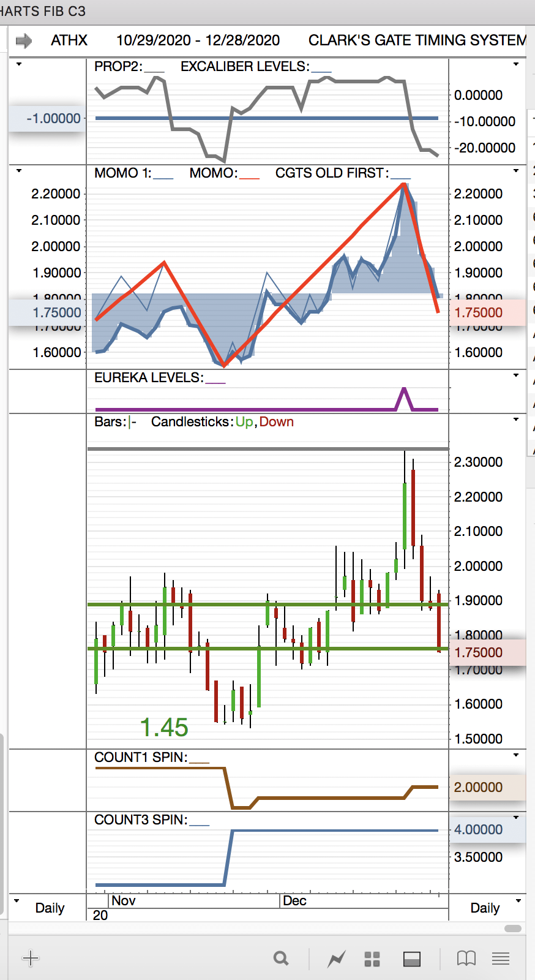The height and width of the screenshot is (980, 535).
Task: Click the brown COUNT1 SPIN line swatch
Action: click(x=200, y=763)
